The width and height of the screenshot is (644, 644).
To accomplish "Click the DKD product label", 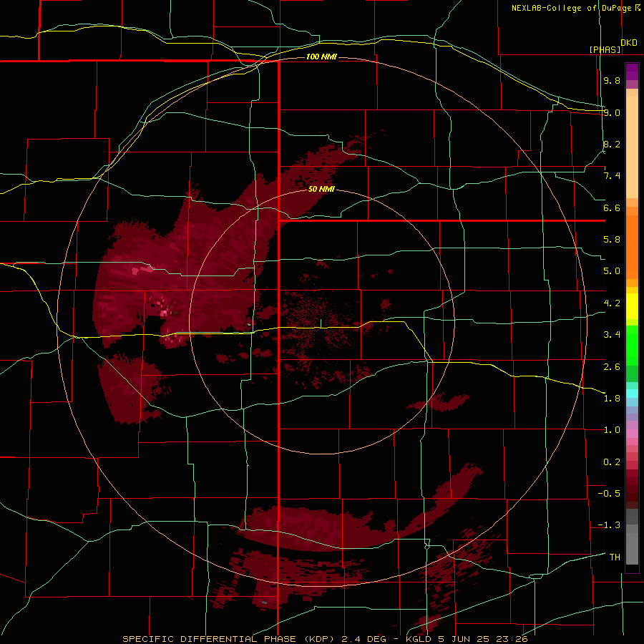I will pos(629,43).
